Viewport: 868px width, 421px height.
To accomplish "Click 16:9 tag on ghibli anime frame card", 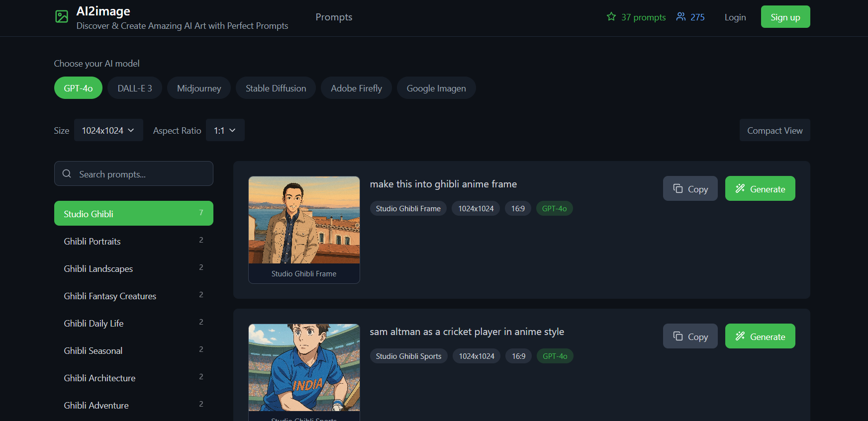I will [518, 208].
